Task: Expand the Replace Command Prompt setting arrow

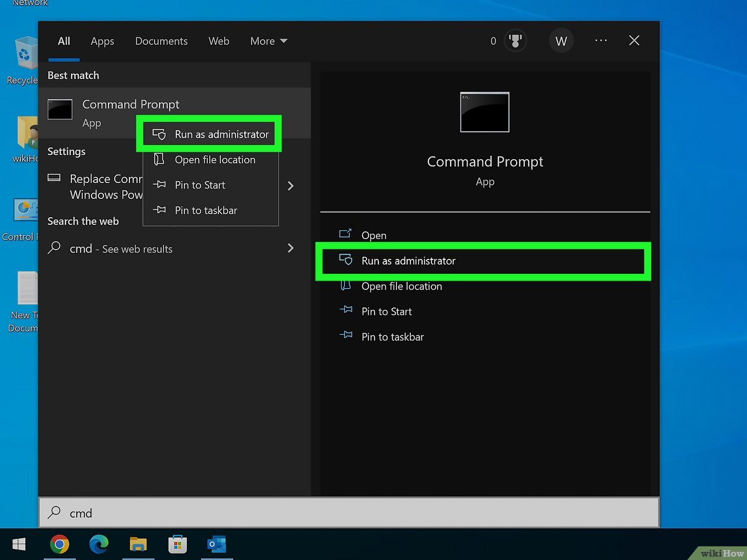Action: pyautogui.click(x=290, y=186)
